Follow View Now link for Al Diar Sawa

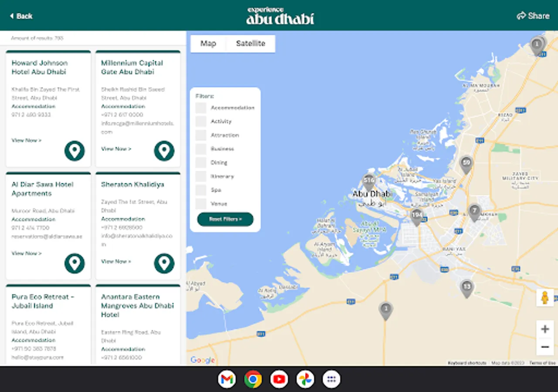tap(27, 253)
